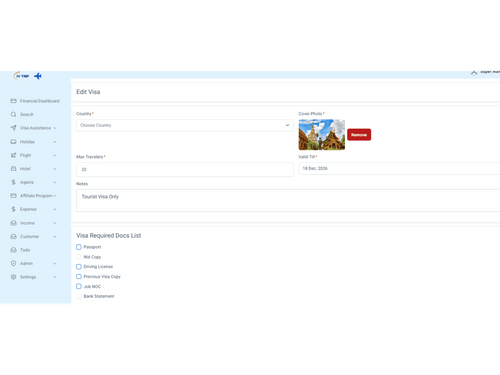Click into the Notes text area
This screenshot has height=375, width=500.
[288, 200]
